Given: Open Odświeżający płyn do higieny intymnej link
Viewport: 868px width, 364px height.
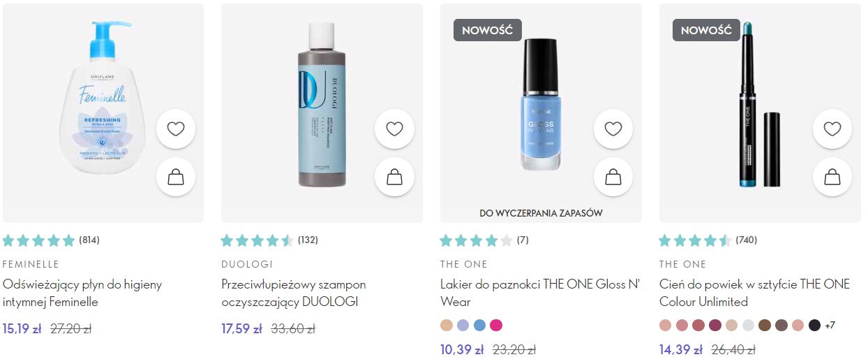Looking at the screenshot, I should click(x=82, y=293).
